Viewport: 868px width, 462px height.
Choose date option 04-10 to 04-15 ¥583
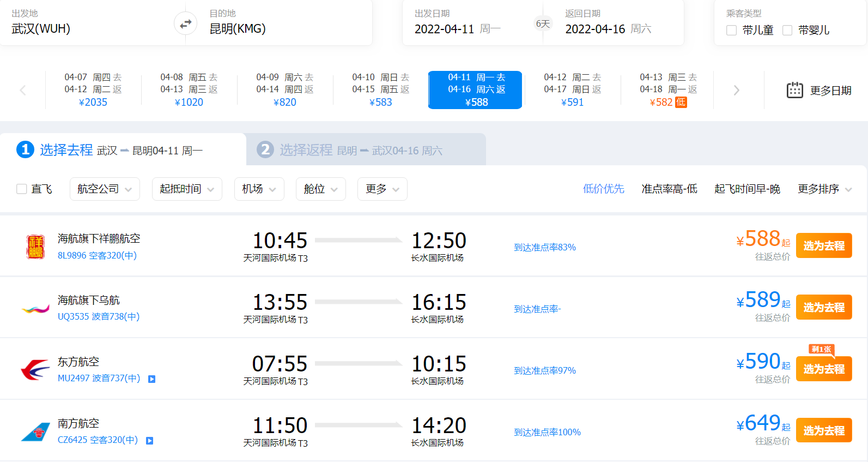point(381,90)
